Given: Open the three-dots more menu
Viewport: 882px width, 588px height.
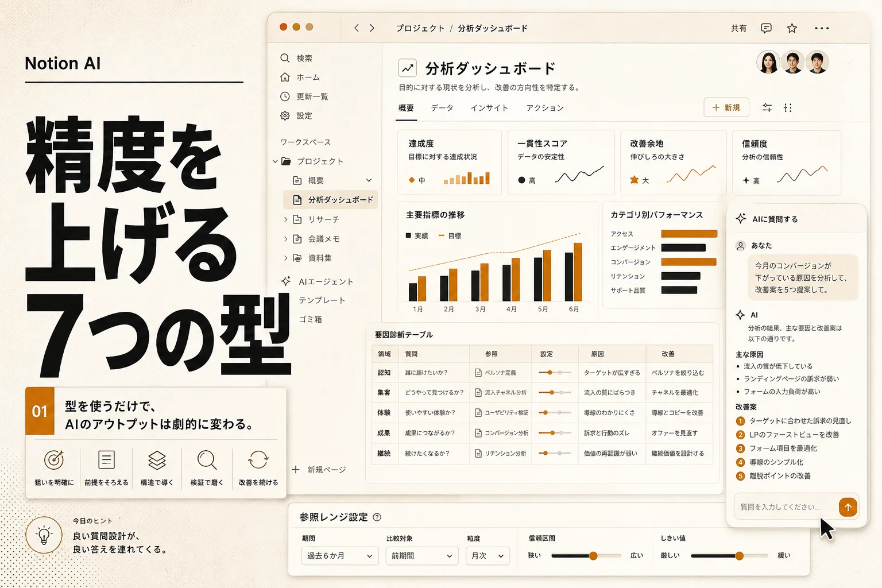Looking at the screenshot, I should 822,28.
